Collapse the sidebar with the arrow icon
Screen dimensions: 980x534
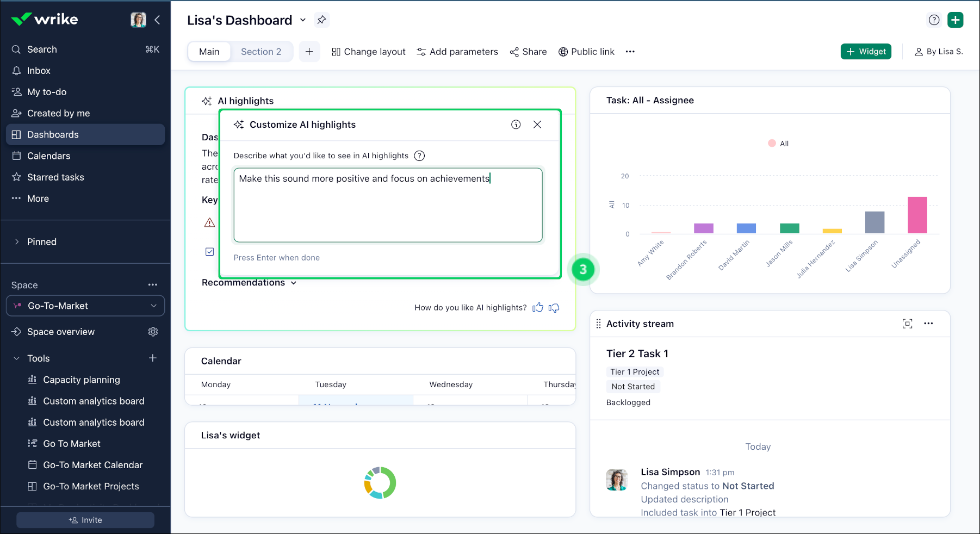pos(157,20)
